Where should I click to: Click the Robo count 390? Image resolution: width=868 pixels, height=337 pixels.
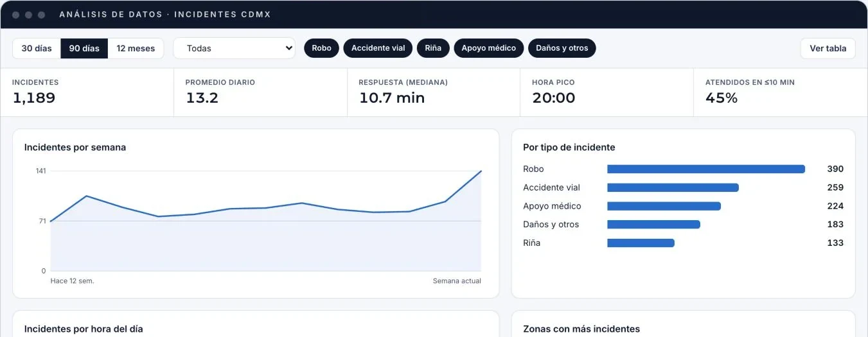coord(835,169)
